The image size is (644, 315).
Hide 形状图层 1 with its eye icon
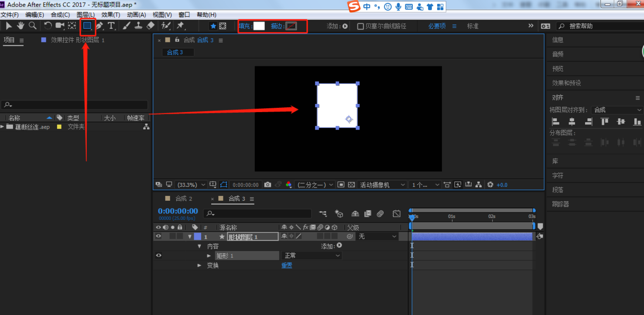pyautogui.click(x=158, y=236)
